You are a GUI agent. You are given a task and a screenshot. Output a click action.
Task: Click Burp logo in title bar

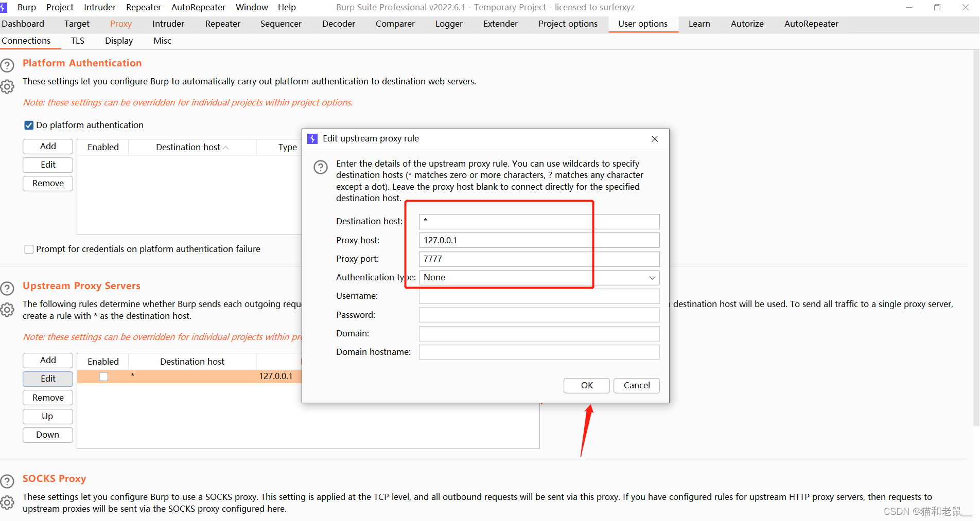(x=4, y=8)
